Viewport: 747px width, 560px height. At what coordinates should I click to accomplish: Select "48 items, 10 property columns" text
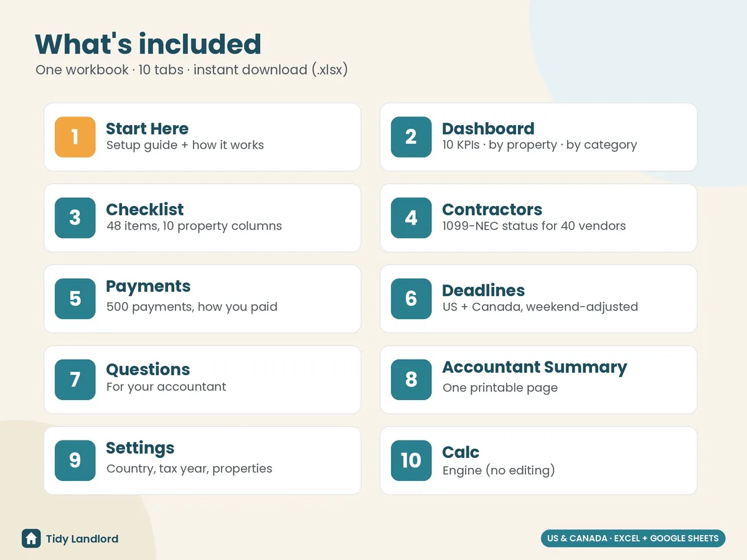(x=194, y=226)
